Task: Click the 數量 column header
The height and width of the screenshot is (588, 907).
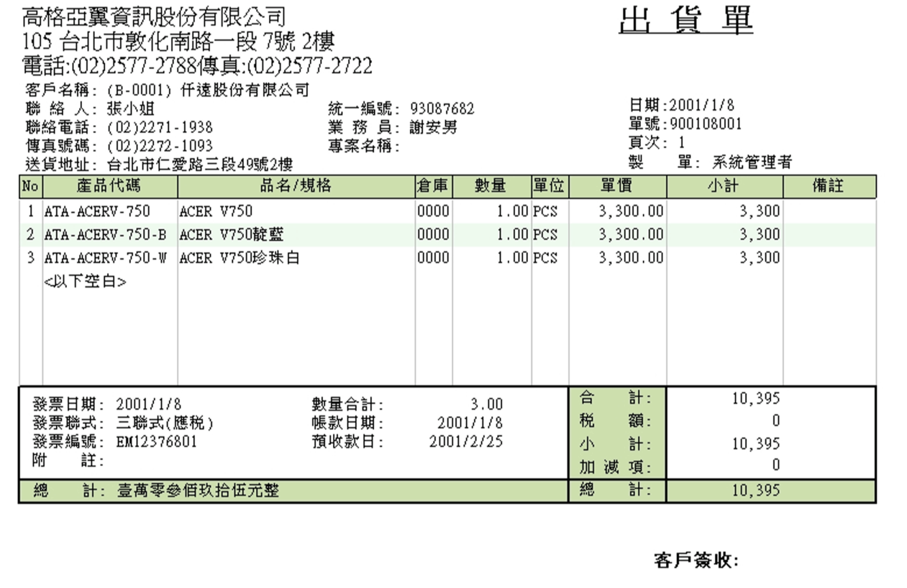Action: 490,186
